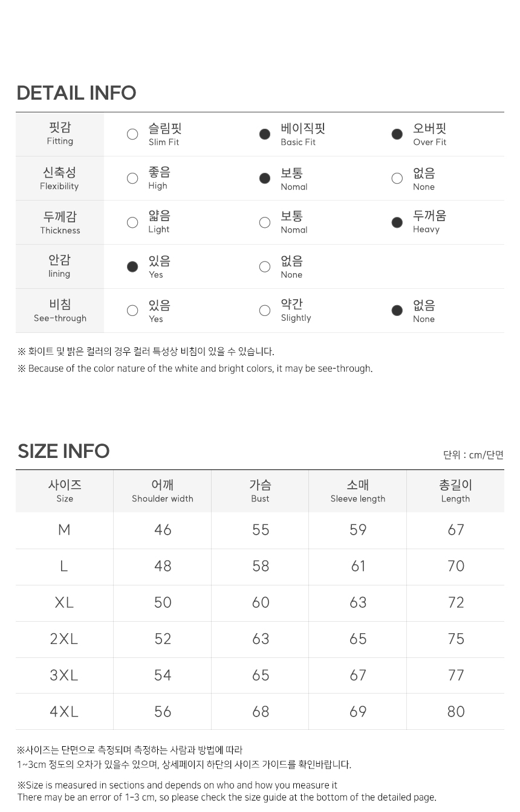The height and width of the screenshot is (812, 520).
Task: Choose the Basic Fit radio circle
Action: click(x=265, y=134)
